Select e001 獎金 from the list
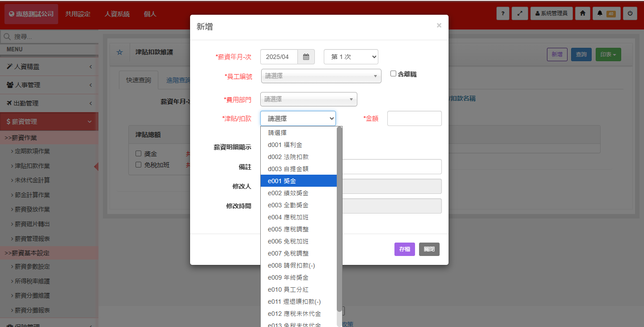The height and width of the screenshot is (327, 644). pyautogui.click(x=298, y=181)
